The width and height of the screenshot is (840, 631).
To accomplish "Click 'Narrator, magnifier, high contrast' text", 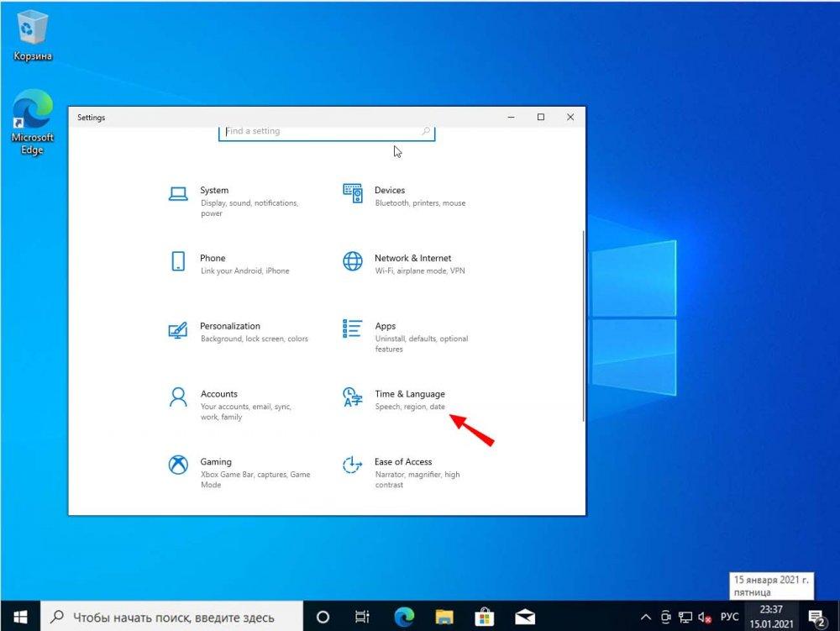I will click(417, 480).
